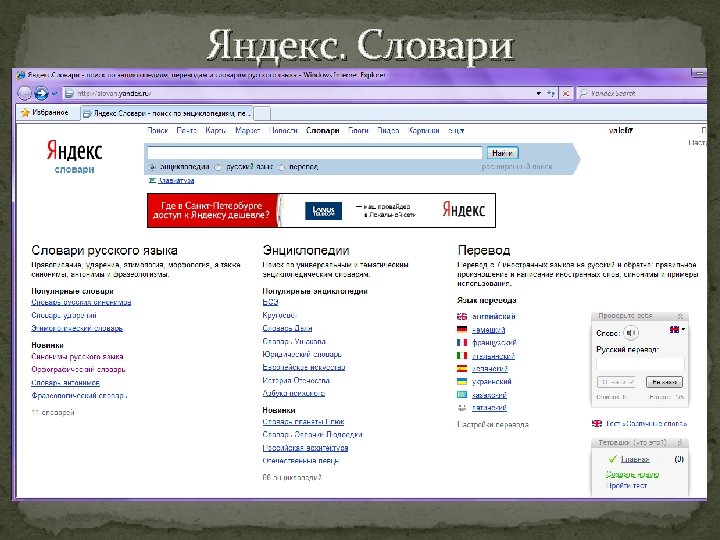720x540 pixels.
Task: Open the Главная notebook link
Action: coord(635,459)
